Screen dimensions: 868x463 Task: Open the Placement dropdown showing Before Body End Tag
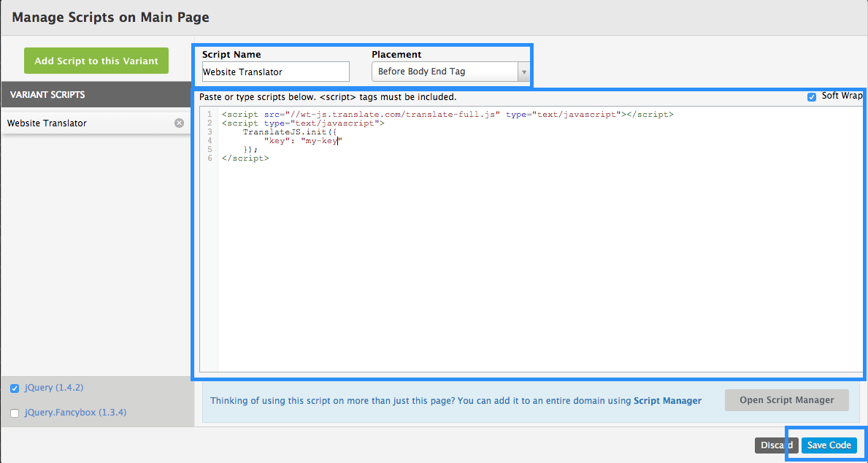click(444, 72)
